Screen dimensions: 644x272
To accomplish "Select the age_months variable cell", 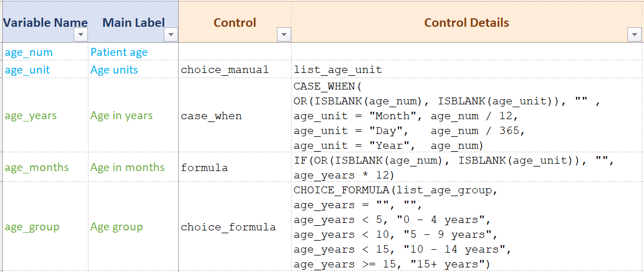I will tap(45, 167).
